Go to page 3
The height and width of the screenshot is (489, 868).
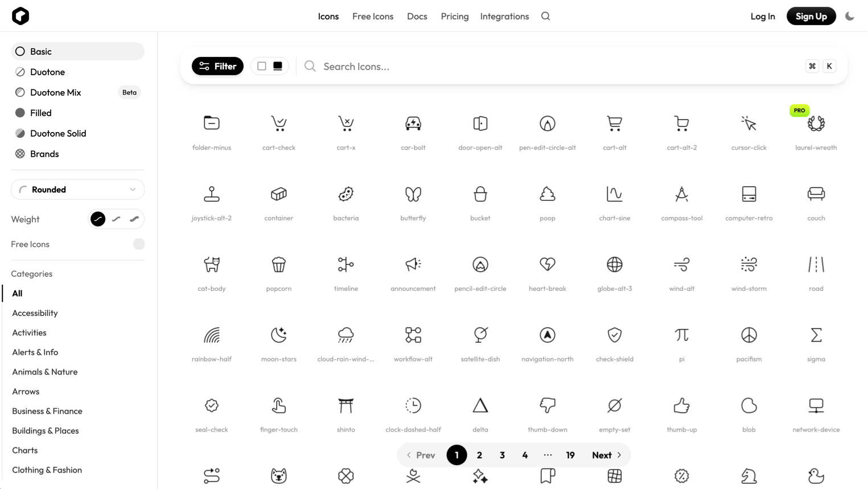[502, 455]
